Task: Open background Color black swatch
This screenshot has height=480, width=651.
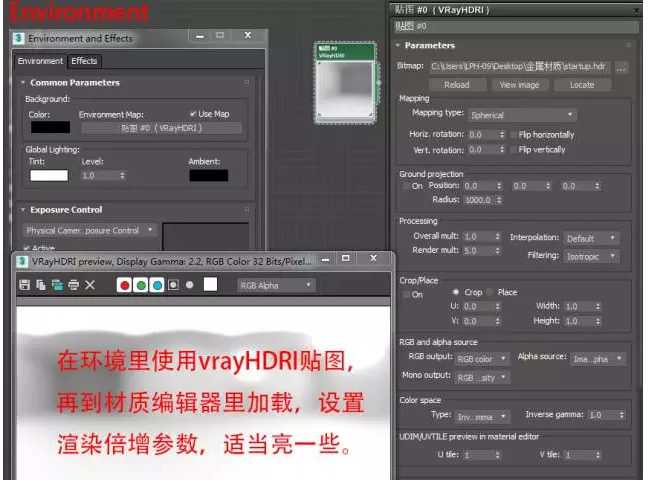Action: (50, 127)
